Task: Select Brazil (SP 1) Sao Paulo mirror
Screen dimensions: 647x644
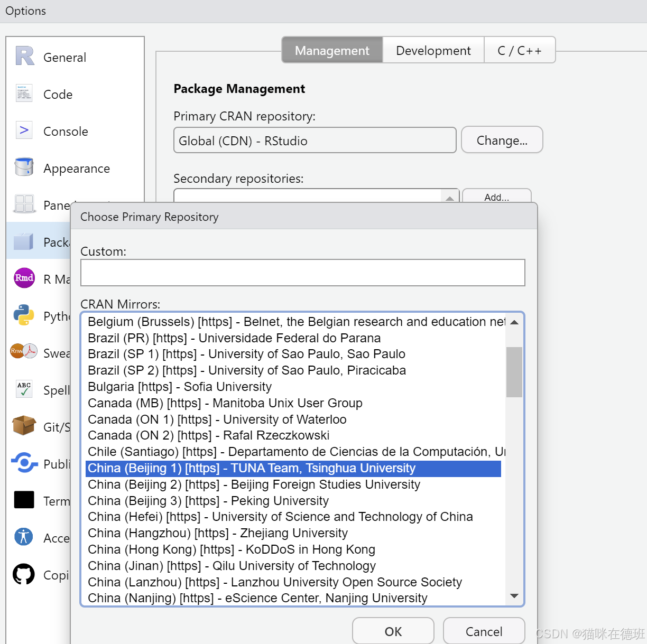Action: click(x=293, y=354)
